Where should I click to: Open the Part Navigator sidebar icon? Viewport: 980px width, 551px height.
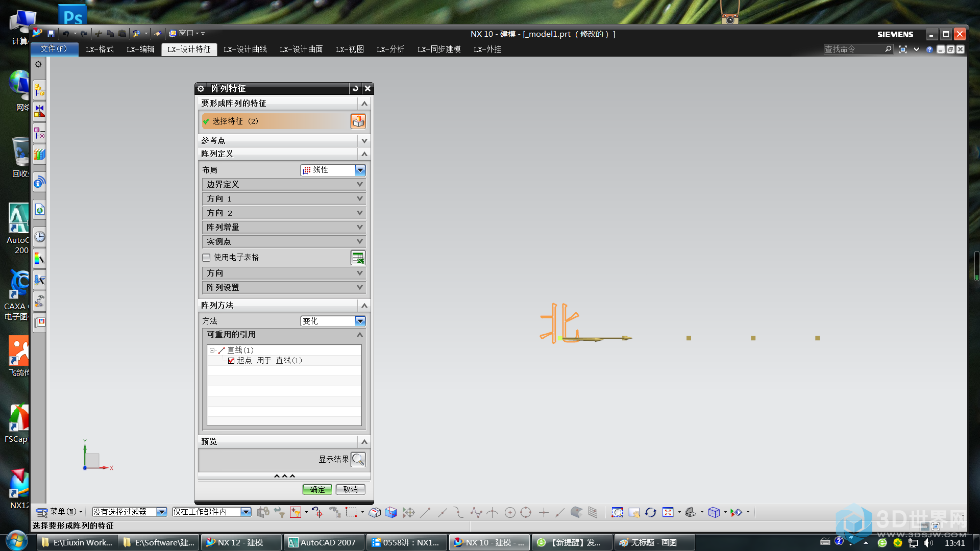[x=39, y=134]
